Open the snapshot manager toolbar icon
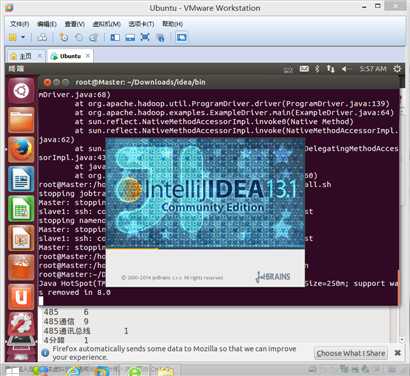Viewport: 410px width, 376px height. click(93, 37)
